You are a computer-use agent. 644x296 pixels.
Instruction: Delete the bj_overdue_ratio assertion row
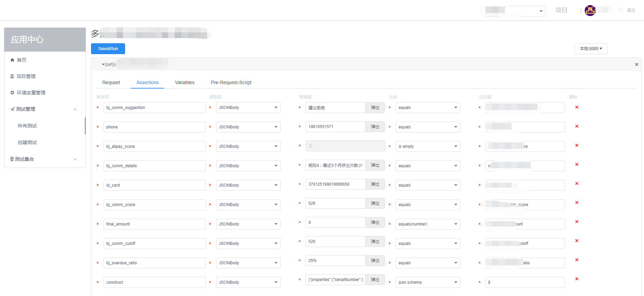577,260
